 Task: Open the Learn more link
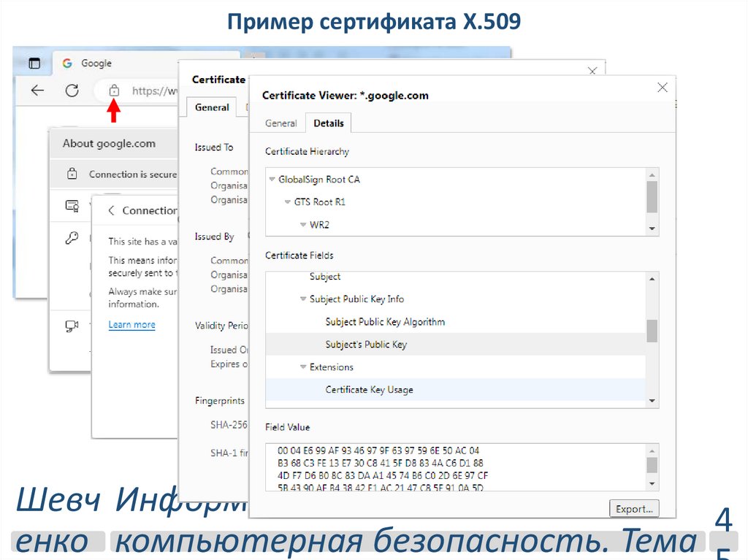pos(131,324)
